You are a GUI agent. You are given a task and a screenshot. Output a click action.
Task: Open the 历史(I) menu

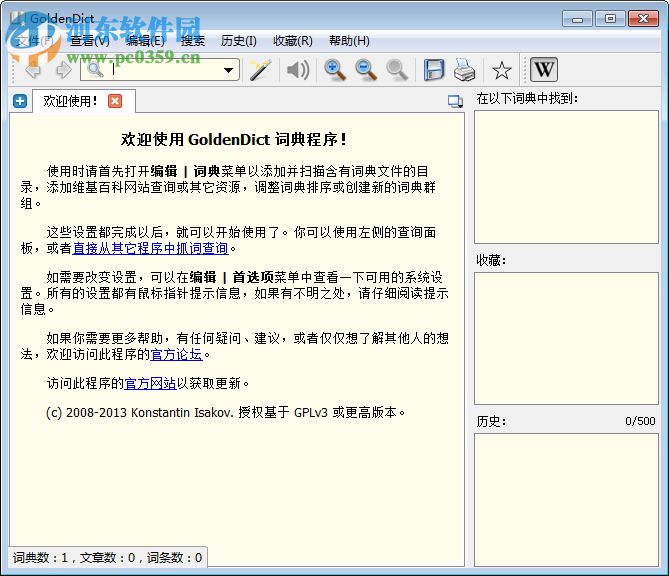point(239,41)
